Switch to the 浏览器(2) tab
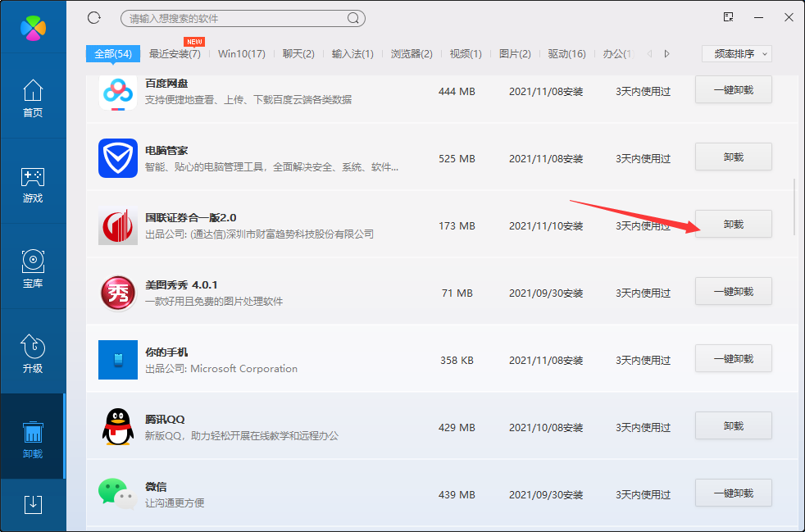The height and width of the screenshot is (532, 805). coord(412,54)
